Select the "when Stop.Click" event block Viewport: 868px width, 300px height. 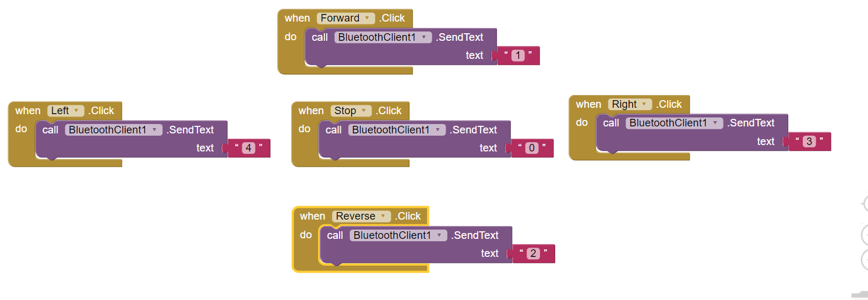pyautogui.click(x=310, y=111)
